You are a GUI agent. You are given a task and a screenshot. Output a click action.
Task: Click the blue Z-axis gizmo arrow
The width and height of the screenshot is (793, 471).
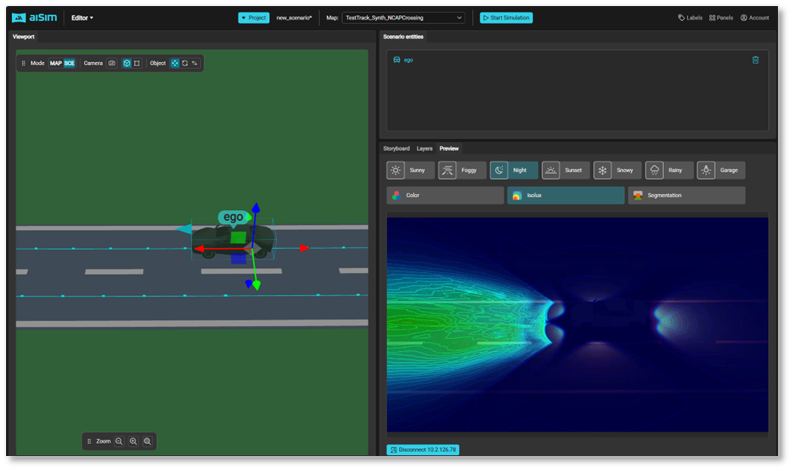click(256, 208)
